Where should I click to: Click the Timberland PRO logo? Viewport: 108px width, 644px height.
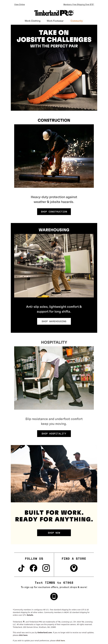click(54, 13)
